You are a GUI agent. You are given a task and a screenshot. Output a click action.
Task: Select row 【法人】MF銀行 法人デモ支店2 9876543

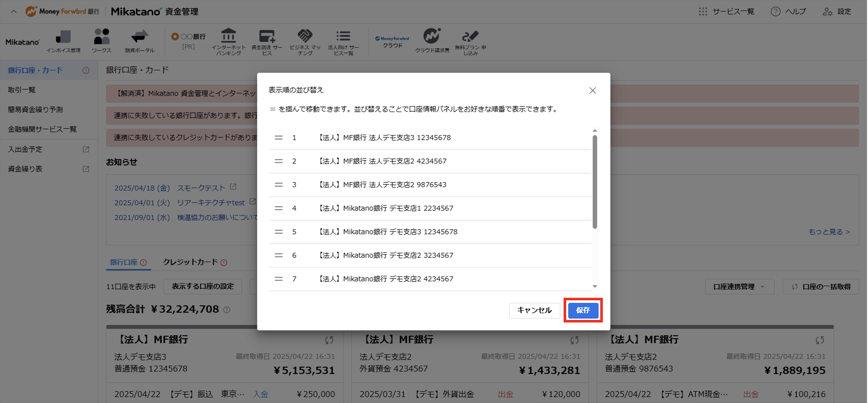click(430, 185)
